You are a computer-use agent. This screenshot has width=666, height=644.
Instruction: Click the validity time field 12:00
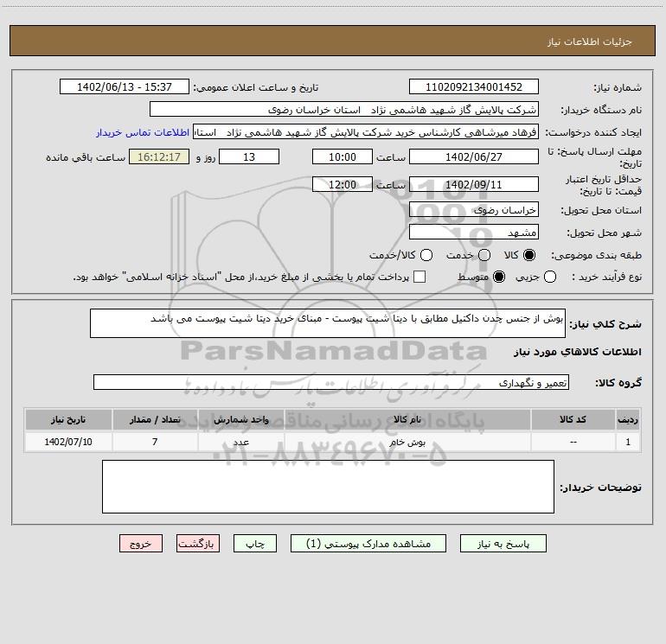[343, 184]
